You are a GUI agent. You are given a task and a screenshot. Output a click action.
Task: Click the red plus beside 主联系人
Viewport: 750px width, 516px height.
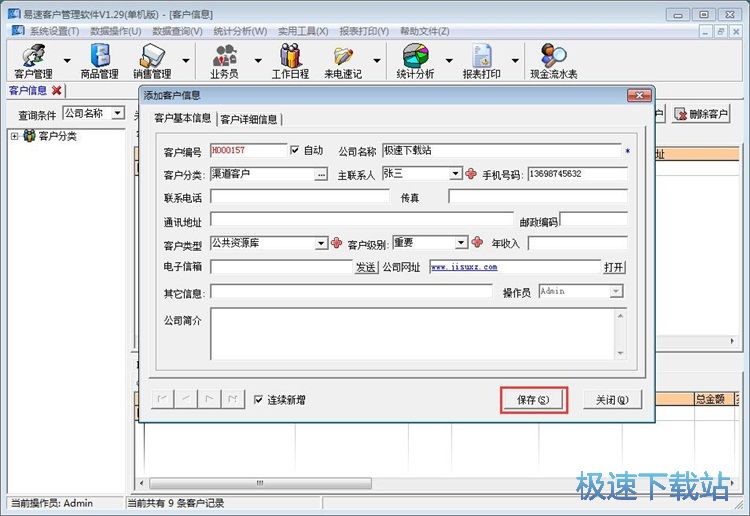[471, 174]
